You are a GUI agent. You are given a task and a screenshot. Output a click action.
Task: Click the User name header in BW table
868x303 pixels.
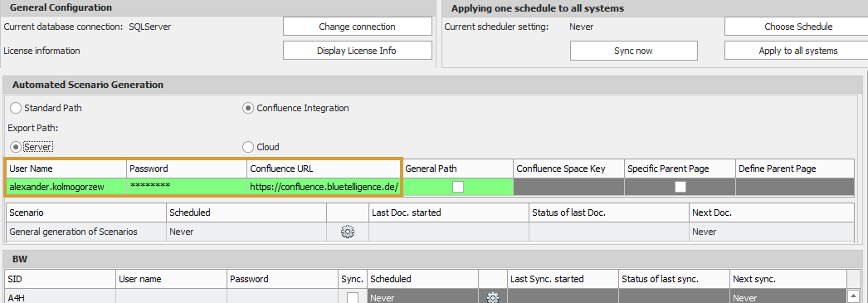(x=171, y=279)
